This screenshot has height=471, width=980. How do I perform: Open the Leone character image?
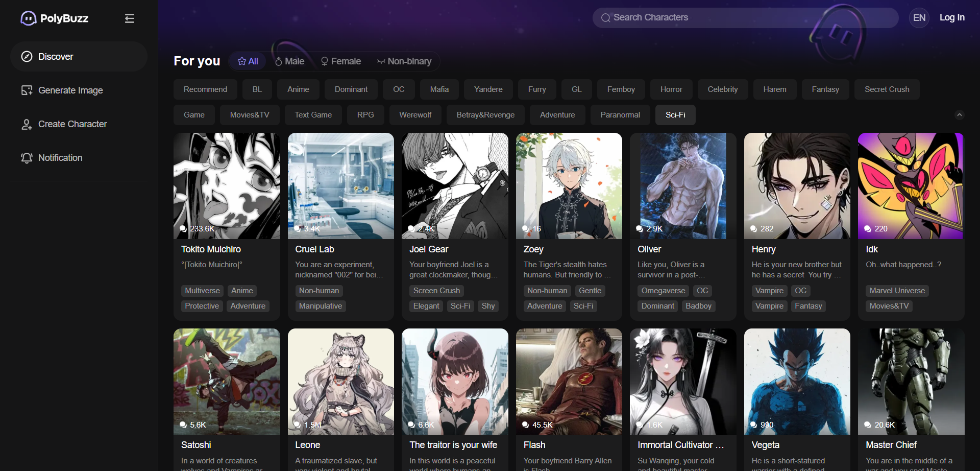click(x=341, y=382)
